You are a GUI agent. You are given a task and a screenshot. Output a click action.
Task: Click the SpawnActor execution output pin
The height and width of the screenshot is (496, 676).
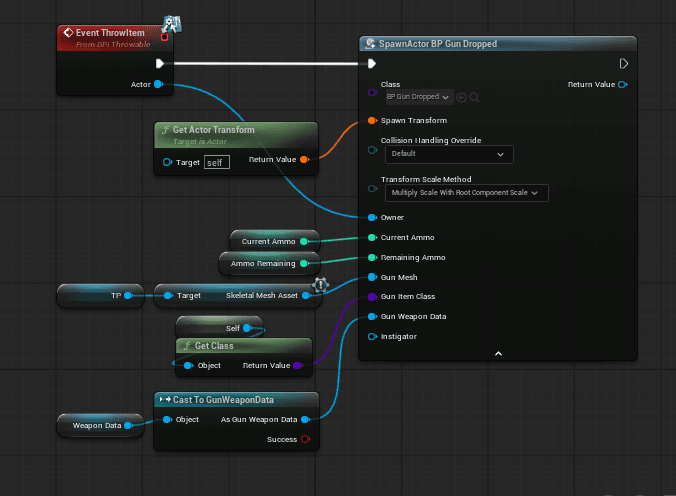pyautogui.click(x=623, y=64)
